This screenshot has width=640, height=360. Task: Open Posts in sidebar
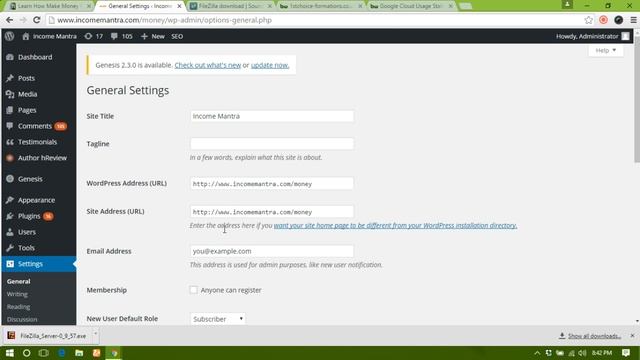click(26, 78)
